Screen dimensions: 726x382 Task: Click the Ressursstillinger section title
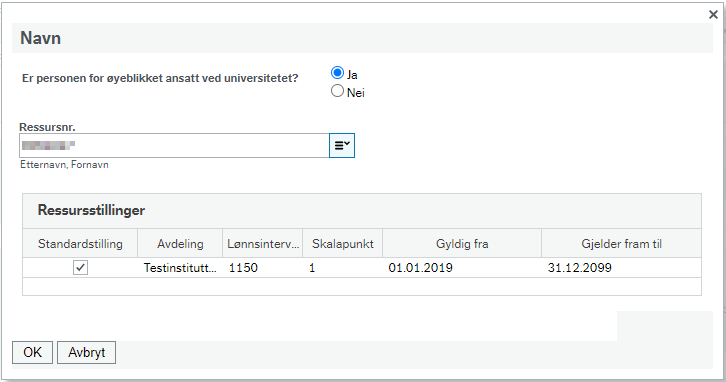coord(91,210)
